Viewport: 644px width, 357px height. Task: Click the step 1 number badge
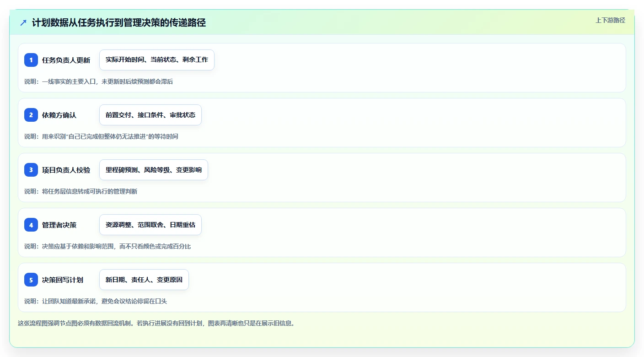(31, 60)
